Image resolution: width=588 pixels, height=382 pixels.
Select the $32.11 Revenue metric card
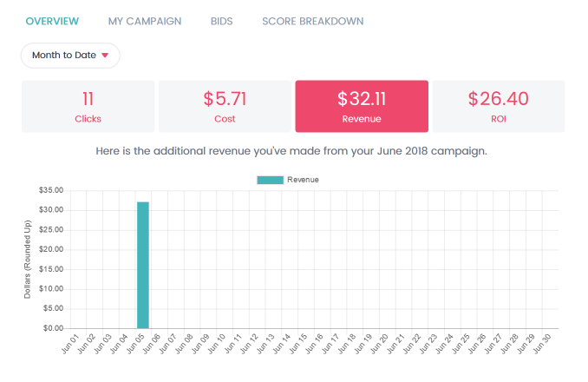pyautogui.click(x=362, y=106)
